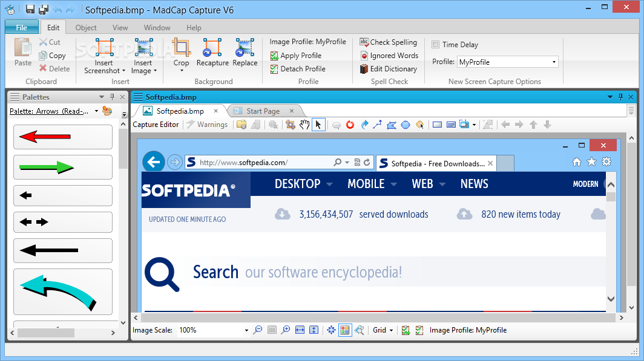The image size is (644, 361).
Task: Click the Ignored Words button
Action: coord(389,56)
